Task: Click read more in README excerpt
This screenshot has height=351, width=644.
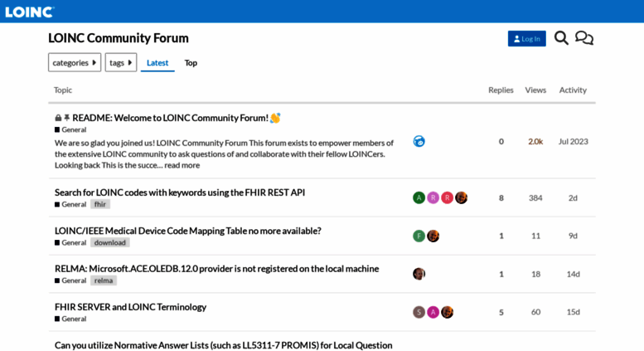Action: (182, 165)
